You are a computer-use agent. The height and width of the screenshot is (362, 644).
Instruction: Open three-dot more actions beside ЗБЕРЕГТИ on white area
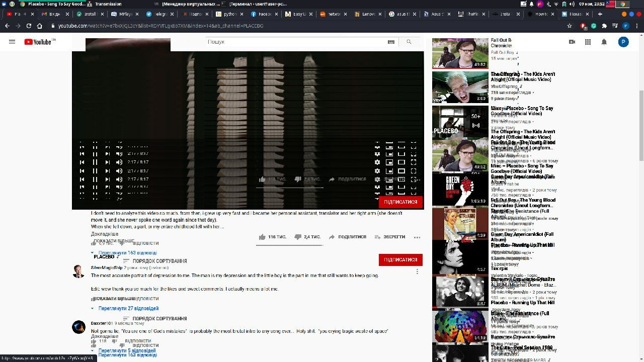click(417, 237)
